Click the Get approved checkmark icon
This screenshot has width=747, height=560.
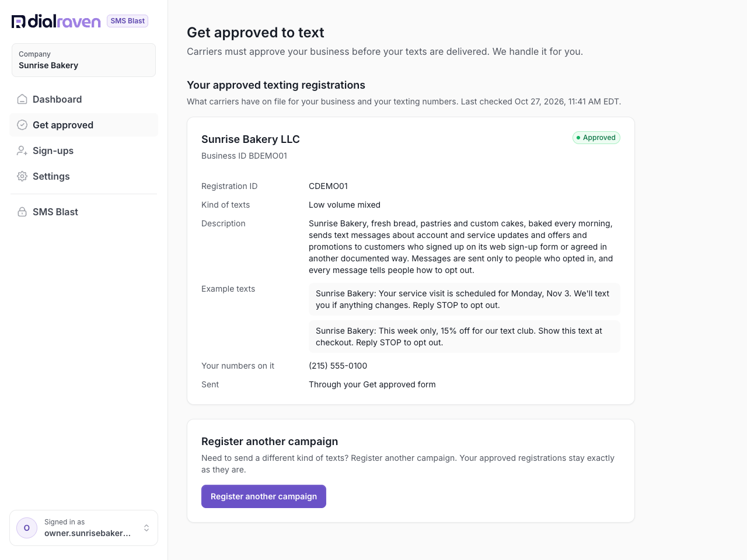pos(22,125)
